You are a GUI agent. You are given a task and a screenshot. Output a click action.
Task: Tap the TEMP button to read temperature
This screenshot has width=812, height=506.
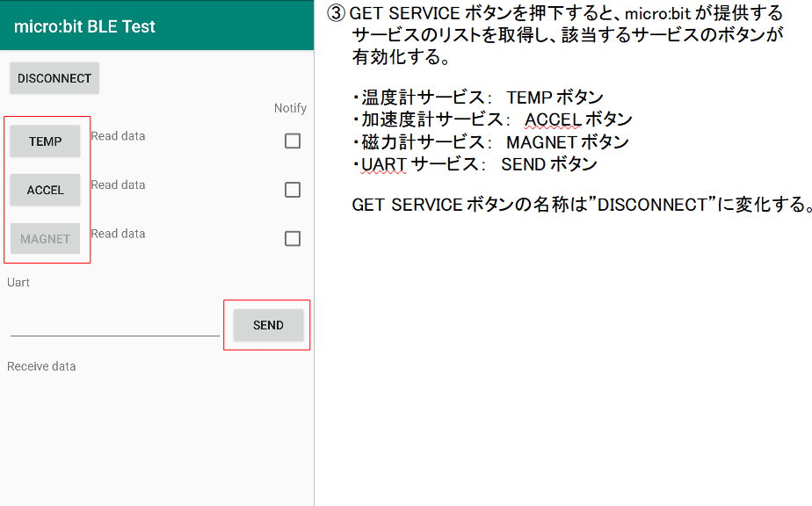(x=45, y=141)
